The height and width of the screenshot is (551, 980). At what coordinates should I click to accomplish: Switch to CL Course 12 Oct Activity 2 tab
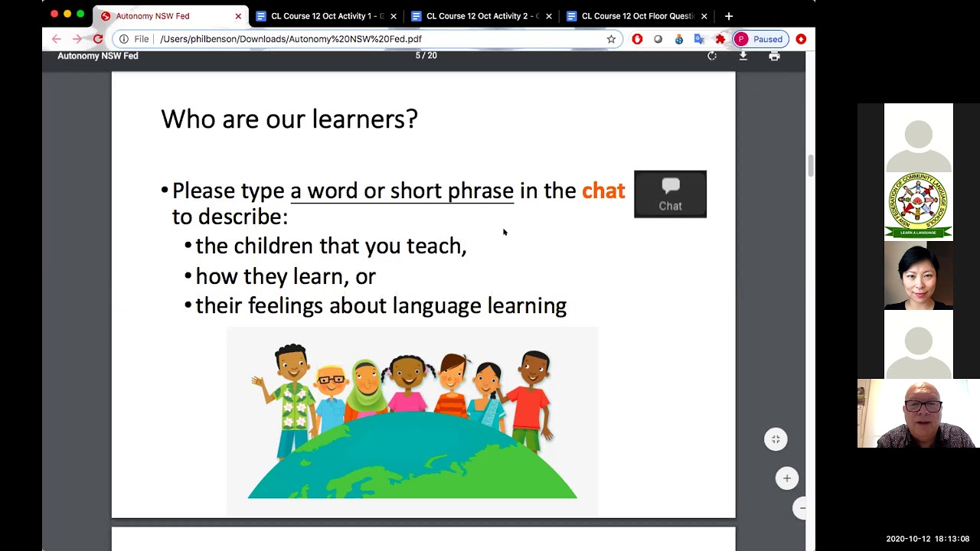pos(482,16)
